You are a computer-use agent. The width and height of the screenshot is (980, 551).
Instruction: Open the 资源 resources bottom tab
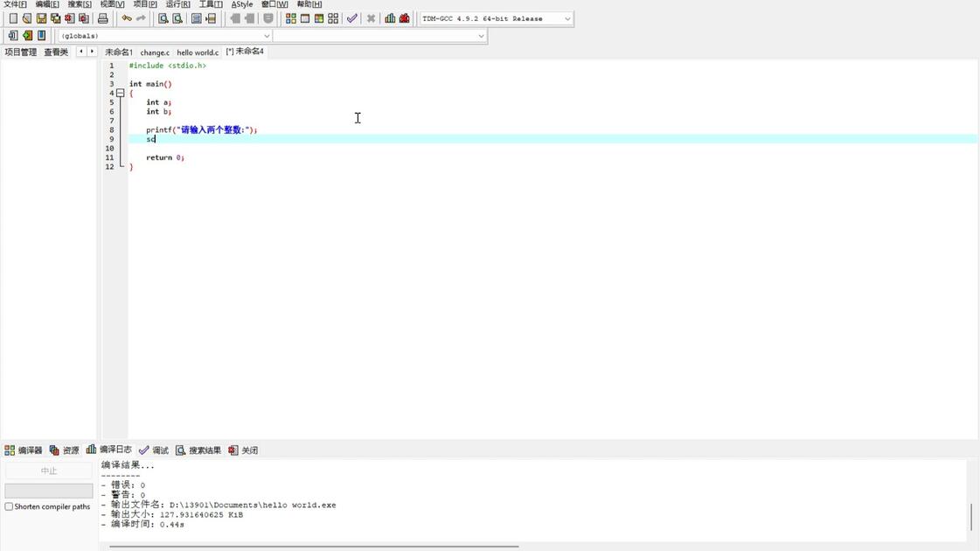coord(65,450)
